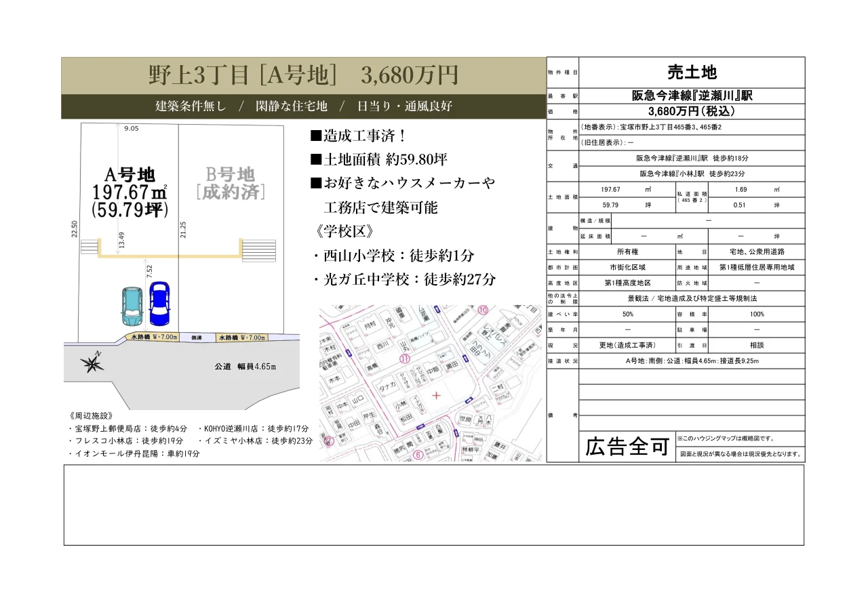Click the 所有権 land rights cell
Screen dimensions: 868x614
pyautogui.click(x=627, y=252)
